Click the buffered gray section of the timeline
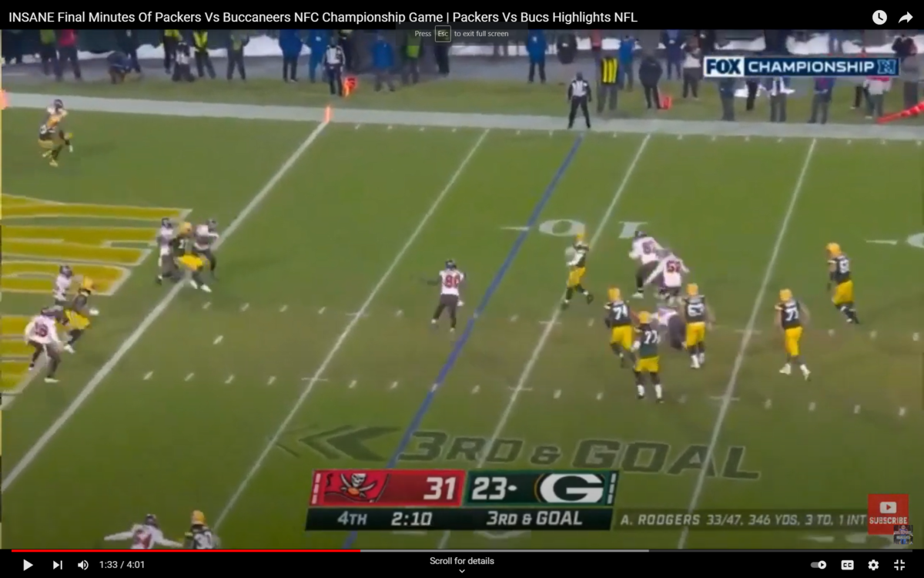Image resolution: width=924 pixels, height=578 pixels. click(500, 550)
